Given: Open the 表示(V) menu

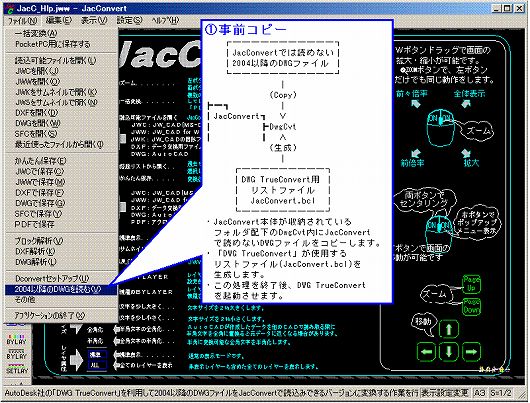Looking at the screenshot, I should (94, 21).
